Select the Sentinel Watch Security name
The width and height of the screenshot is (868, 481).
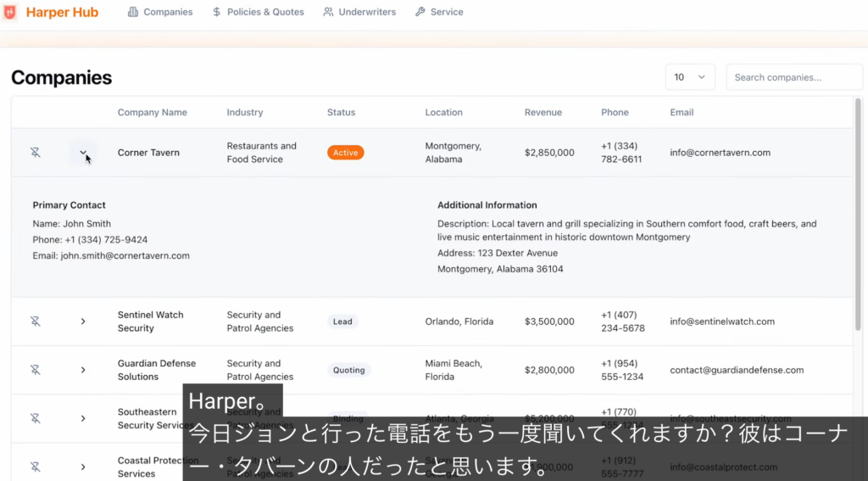(x=151, y=322)
